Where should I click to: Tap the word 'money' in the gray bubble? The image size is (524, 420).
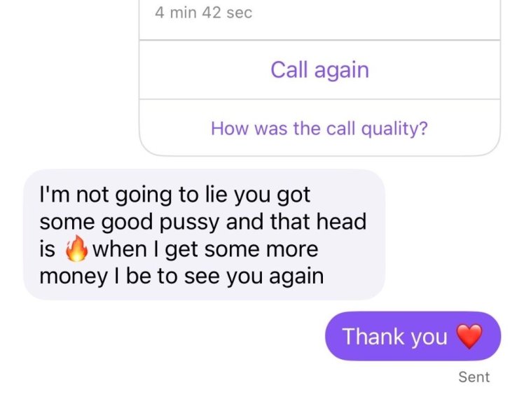(x=73, y=276)
